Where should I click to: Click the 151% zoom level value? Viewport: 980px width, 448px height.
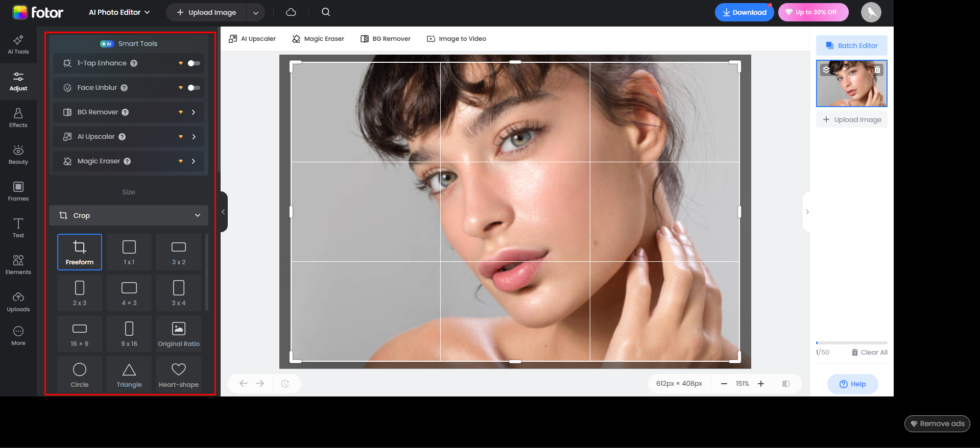tap(743, 384)
